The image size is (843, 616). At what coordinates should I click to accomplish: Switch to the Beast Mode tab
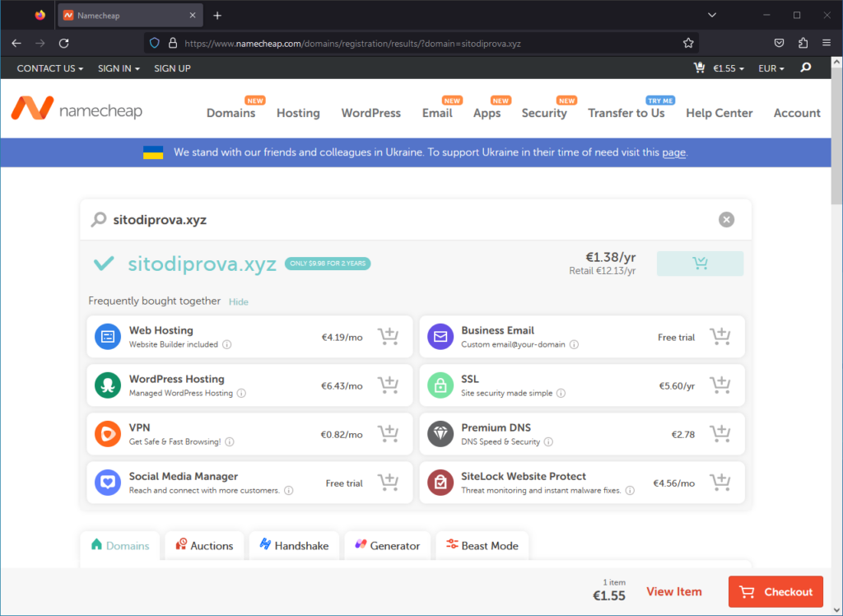482,545
